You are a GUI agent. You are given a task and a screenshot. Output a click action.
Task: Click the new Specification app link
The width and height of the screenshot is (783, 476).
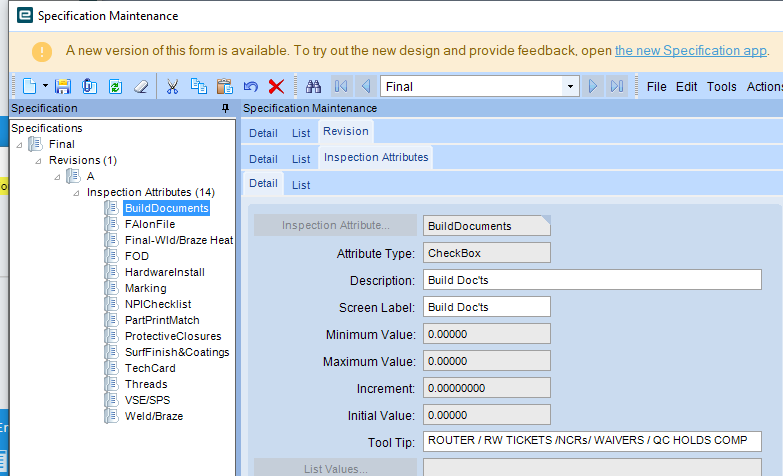point(691,50)
